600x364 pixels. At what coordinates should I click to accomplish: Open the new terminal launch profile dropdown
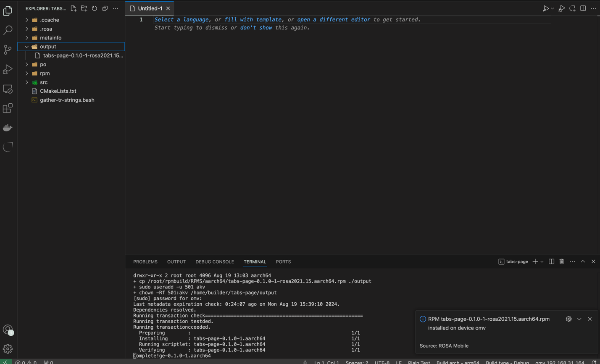click(542, 262)
